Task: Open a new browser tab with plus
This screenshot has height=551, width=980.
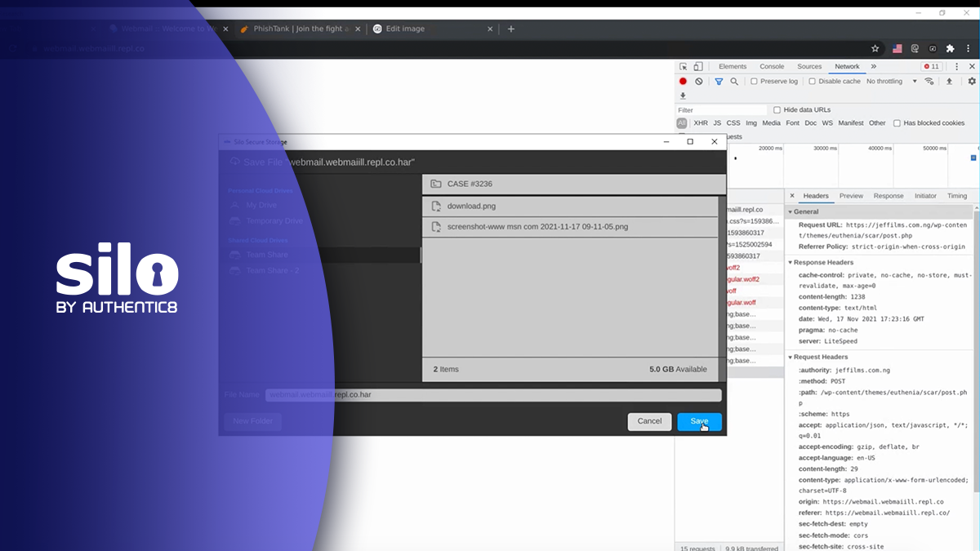Action: 511,29
